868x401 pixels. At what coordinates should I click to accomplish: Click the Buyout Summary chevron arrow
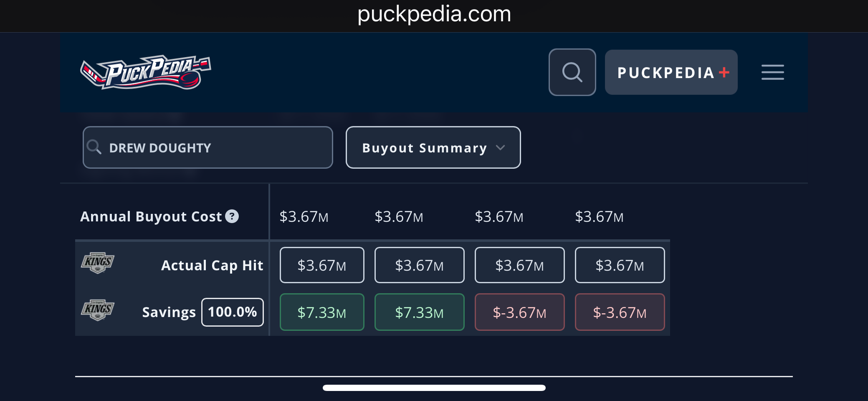tap(501, 147)
